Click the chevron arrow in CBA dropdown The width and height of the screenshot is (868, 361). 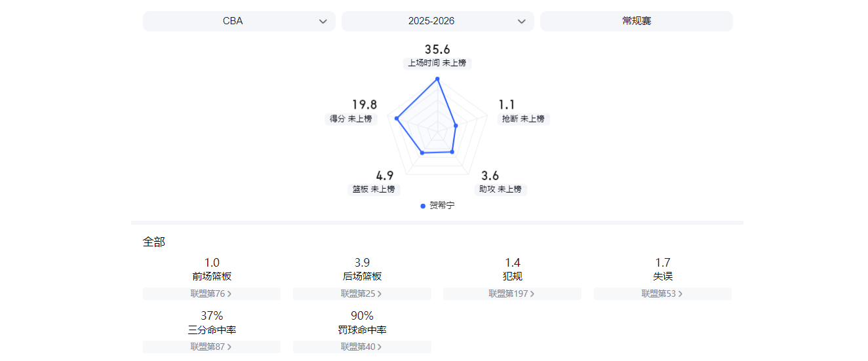[323, 22]
